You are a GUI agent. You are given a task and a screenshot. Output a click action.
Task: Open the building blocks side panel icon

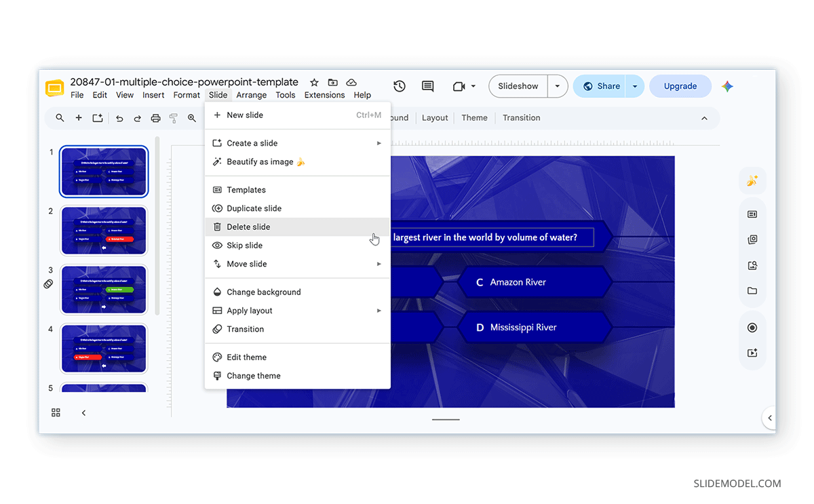click(752, 239)
